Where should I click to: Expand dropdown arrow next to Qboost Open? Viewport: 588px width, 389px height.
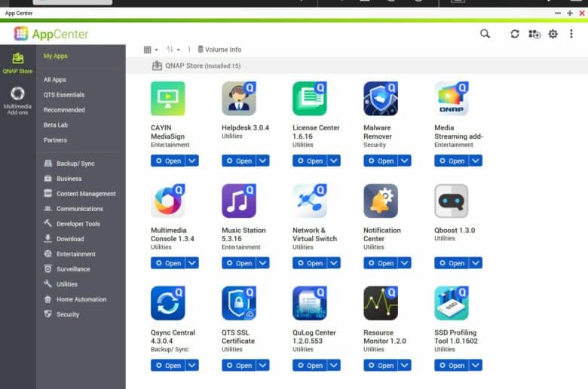[476, 263]
